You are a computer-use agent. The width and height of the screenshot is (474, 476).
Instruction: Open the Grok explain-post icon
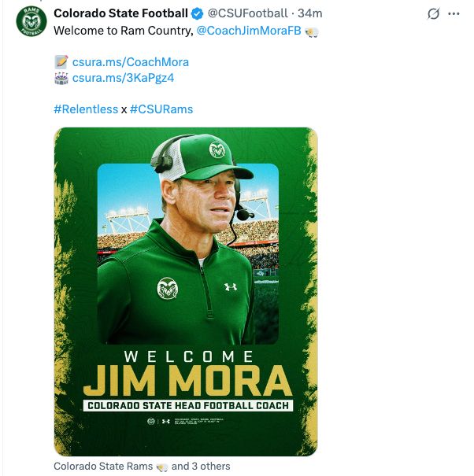[432, 14]
